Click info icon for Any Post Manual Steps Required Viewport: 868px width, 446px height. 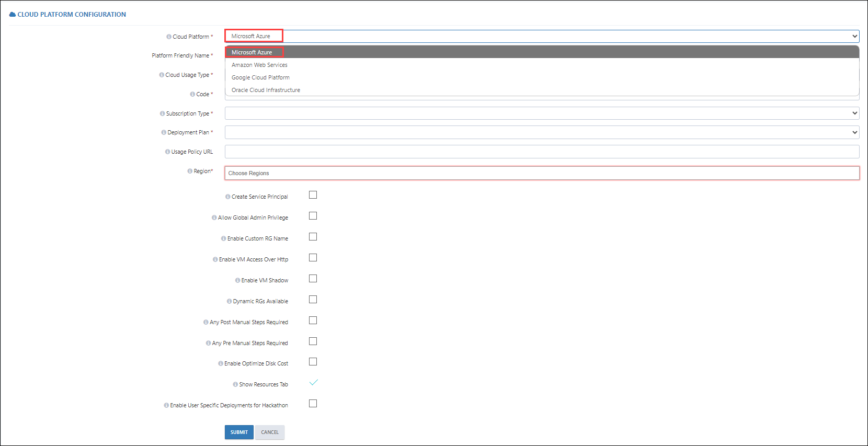click(206, 322)
